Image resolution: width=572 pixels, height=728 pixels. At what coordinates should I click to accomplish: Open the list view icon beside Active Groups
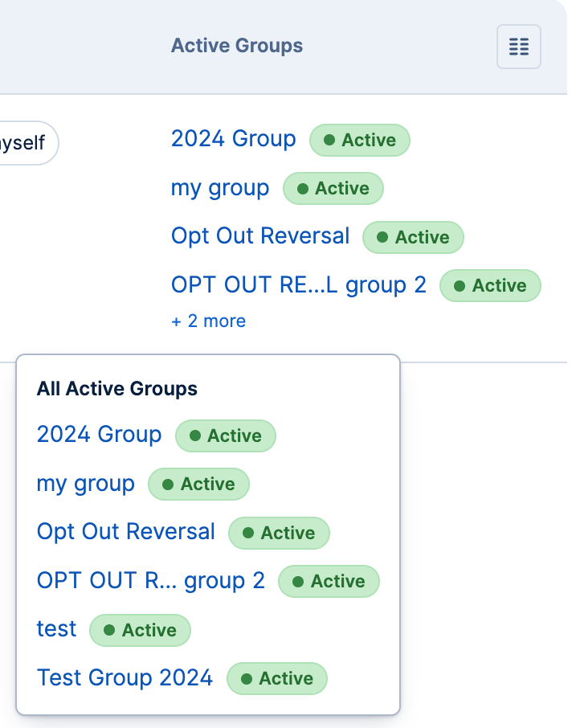pos(518,47)
